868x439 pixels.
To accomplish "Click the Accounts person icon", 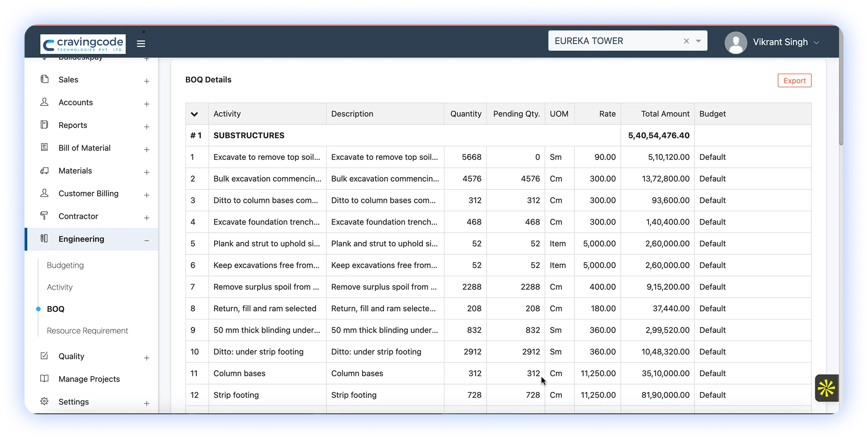I will [x=44, y=102].
